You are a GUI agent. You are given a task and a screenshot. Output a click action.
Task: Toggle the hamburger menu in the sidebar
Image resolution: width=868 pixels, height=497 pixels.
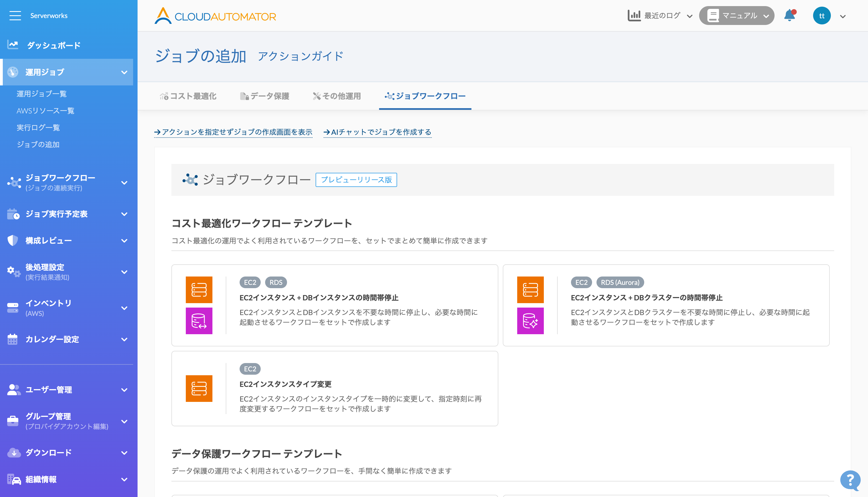point(15,16)
